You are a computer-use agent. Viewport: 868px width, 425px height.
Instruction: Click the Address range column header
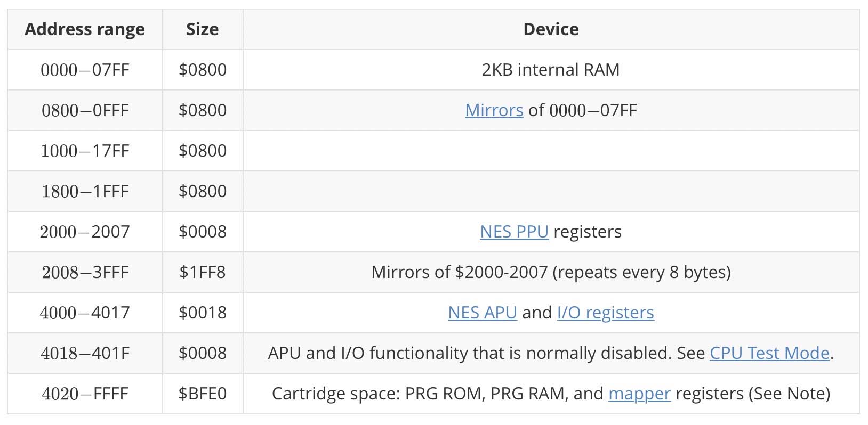[x=85, y=29]
